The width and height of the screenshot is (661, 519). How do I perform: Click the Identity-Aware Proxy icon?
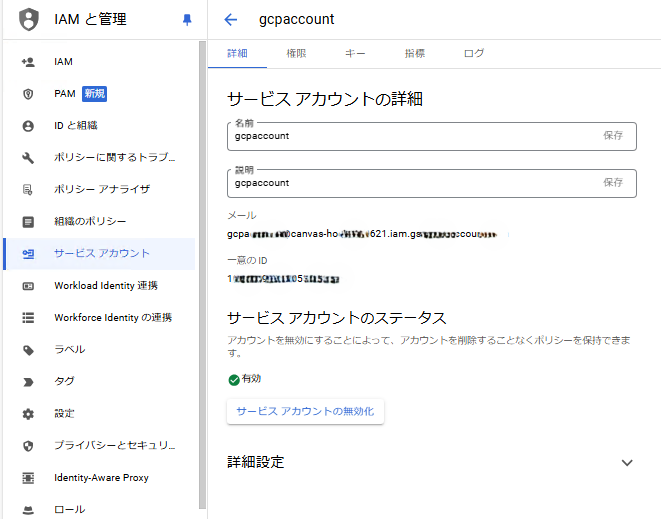point(28,478)
